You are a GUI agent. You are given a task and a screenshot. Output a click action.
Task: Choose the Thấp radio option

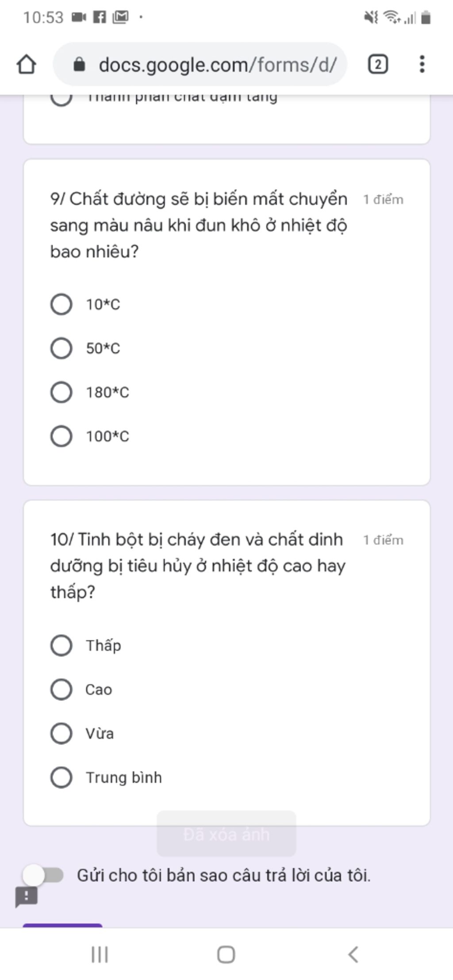[61, 645]
